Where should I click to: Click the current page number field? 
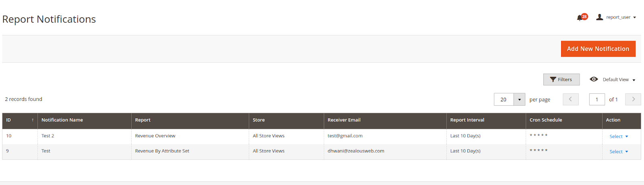(597, 99)
